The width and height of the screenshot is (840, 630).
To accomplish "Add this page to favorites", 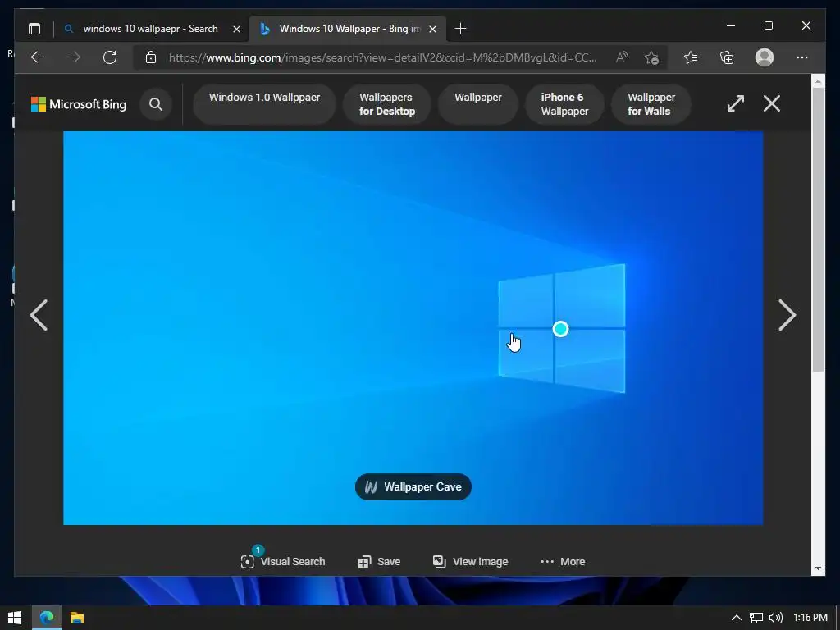I will pos(651,57).
